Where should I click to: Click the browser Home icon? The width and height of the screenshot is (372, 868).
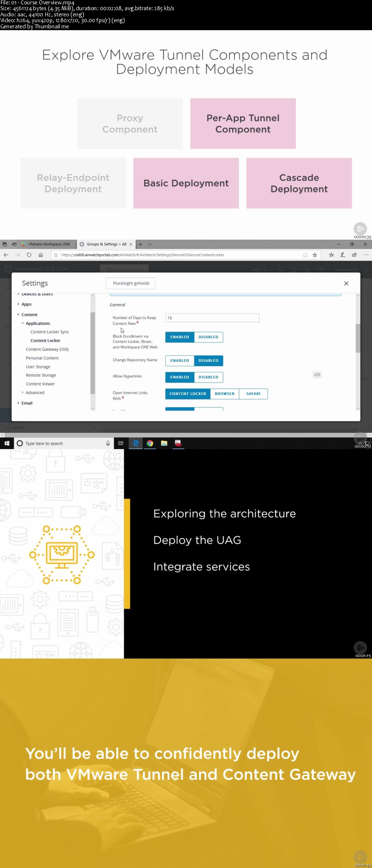(x=41, y=255)
